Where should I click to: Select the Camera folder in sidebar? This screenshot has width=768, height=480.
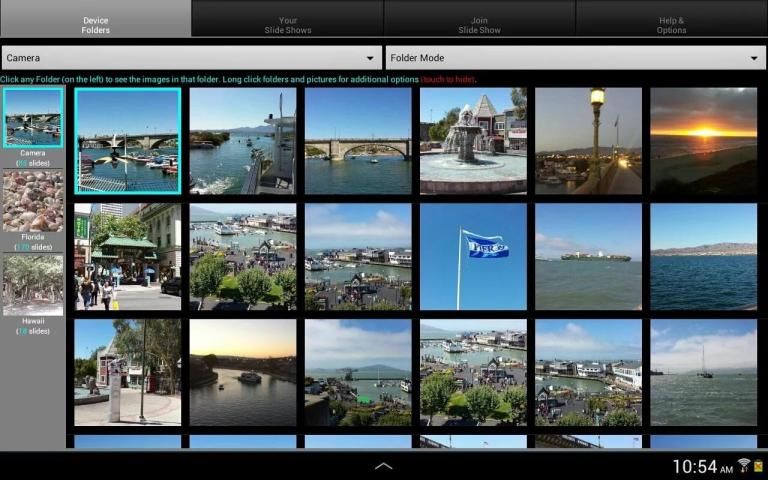click(x=33, y=118)
